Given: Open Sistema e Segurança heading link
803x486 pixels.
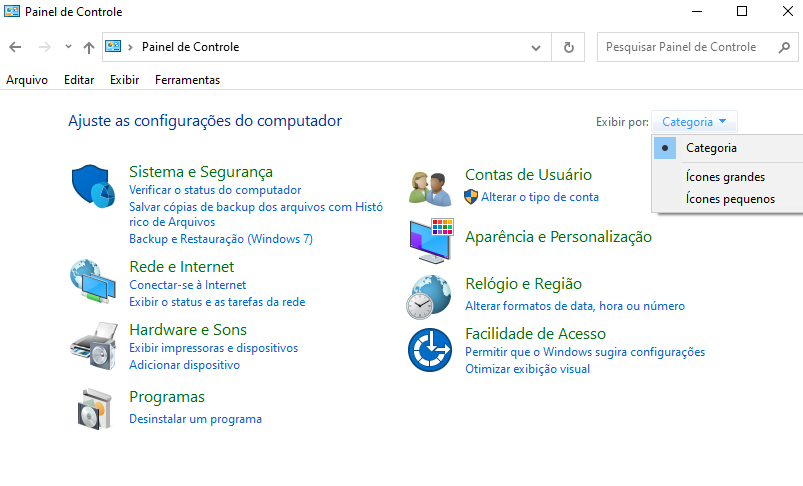Looking at the screenshot, I should click(201, 172).
